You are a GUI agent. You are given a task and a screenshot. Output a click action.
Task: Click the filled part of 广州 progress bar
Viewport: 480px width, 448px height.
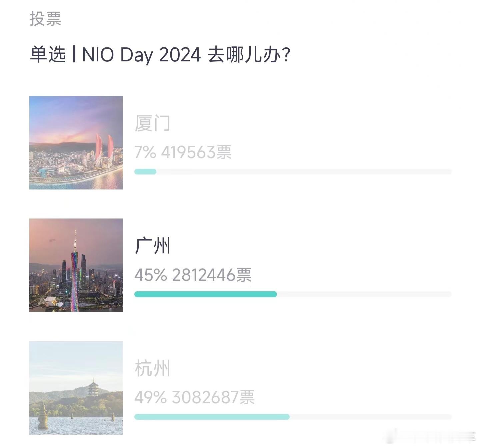point(206,294)
